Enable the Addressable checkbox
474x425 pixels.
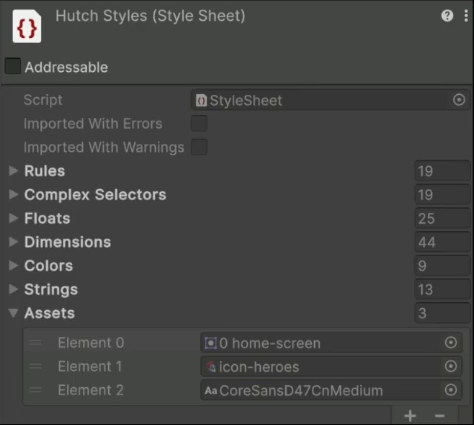[x=13, y=66]
